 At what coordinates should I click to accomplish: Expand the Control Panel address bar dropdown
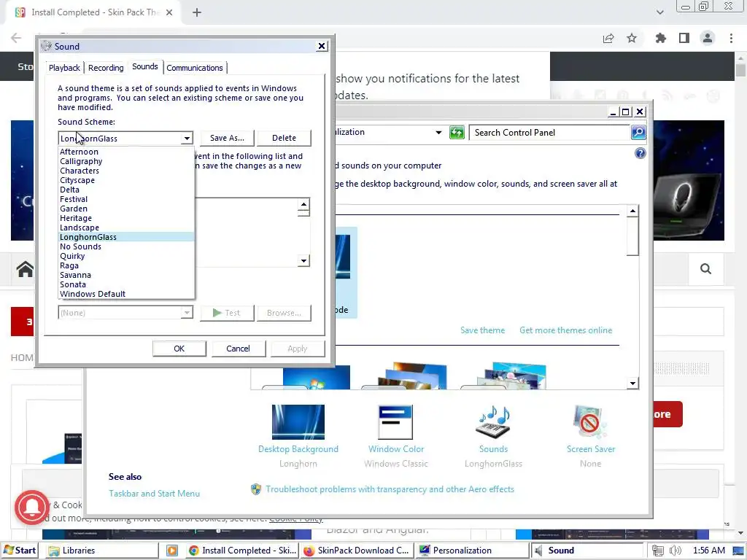[x=438, y=133]
